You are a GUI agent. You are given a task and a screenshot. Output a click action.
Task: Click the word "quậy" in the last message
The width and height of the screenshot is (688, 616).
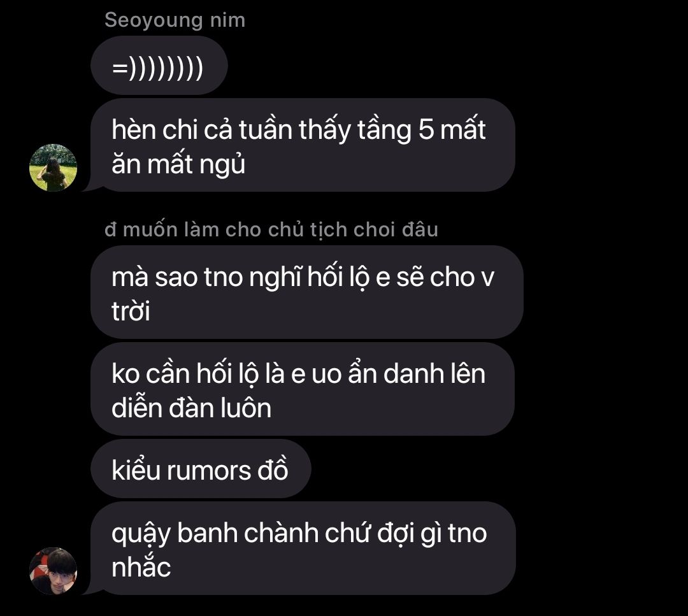pos(140,534)
